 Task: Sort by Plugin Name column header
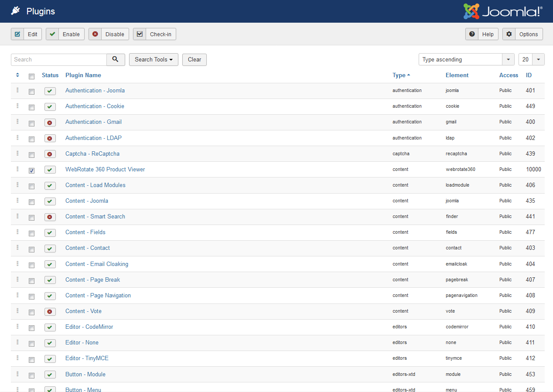83,75
